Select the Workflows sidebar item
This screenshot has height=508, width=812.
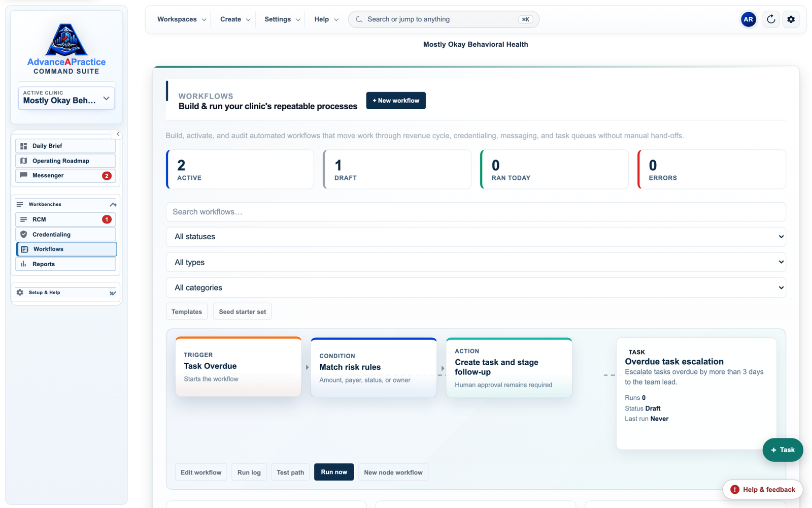(x=66, y=249)
